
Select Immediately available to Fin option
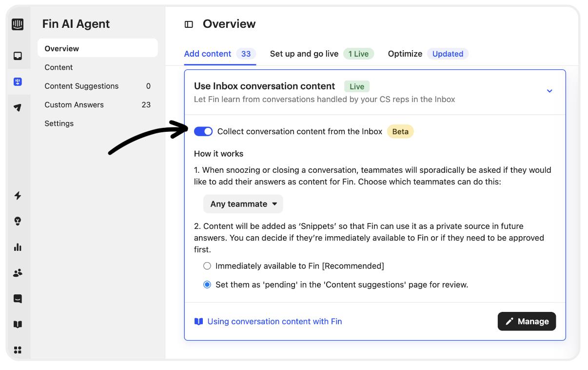(207, 266)
